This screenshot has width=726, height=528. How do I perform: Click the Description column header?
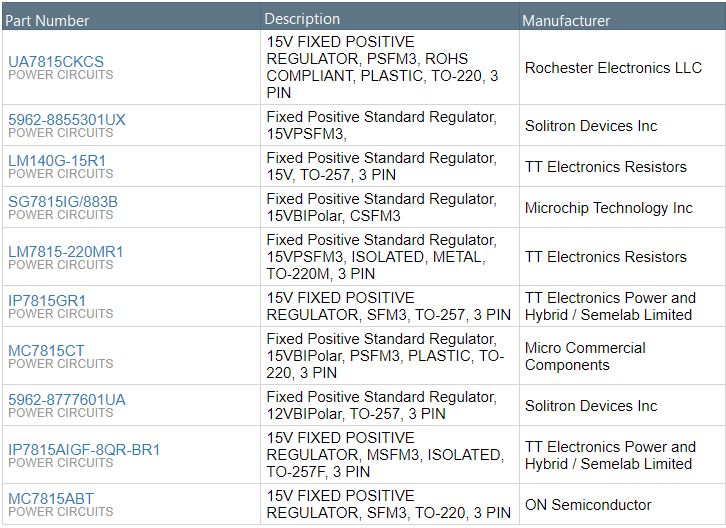click(303, 19)
